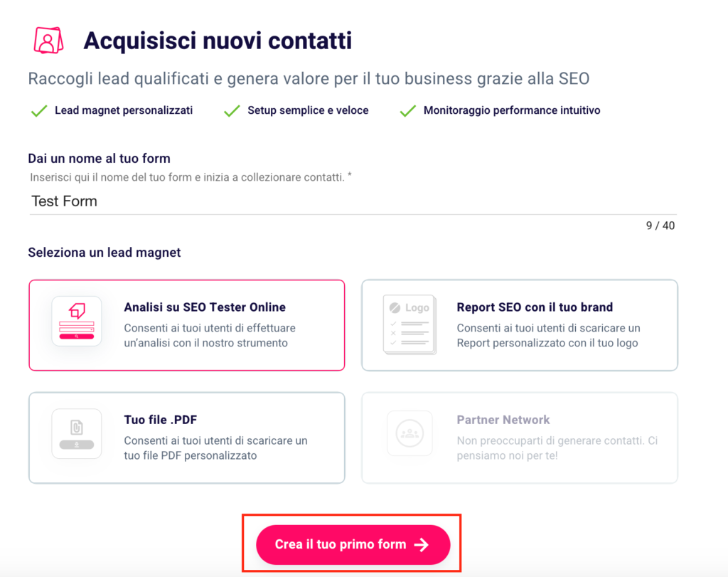Click the branded Report logo document icon
This screenshot has width=728, height=577.
[x=410, y=324]
